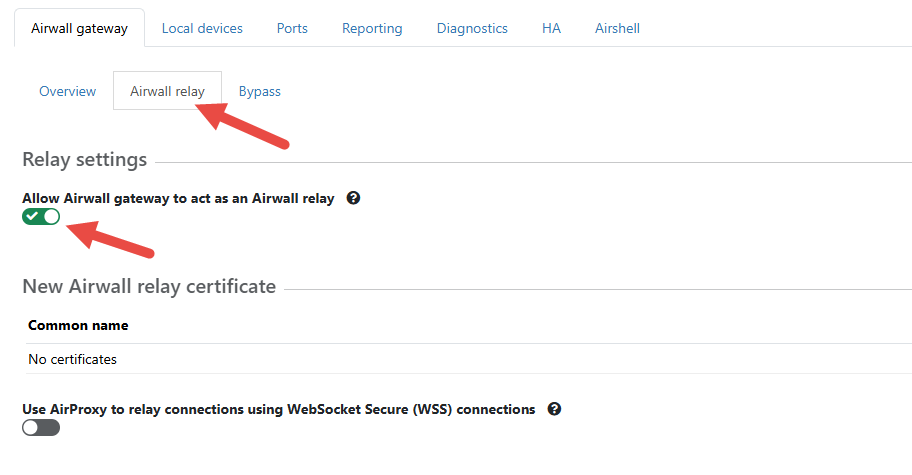This screenshot has width=912, height=475.
Task: Select the Airwall relay sub-tab
Action: tap(167, 91)
